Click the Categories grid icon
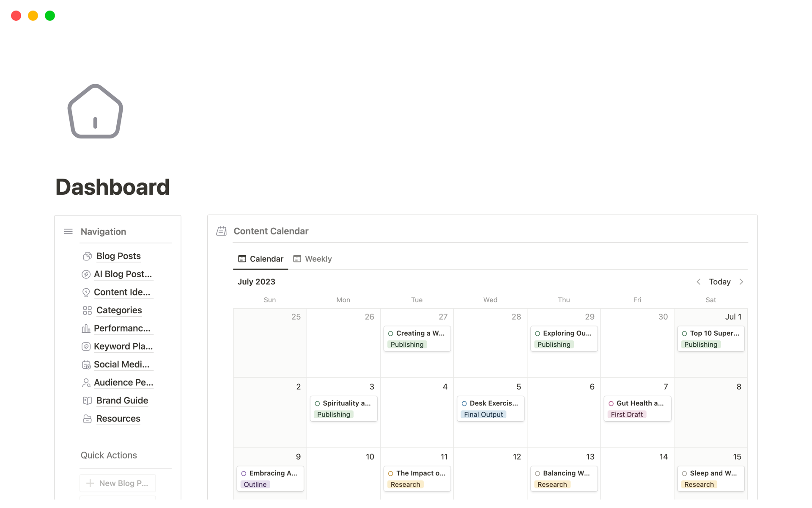The height and width of the screenshot is (508, 812). 87,310
